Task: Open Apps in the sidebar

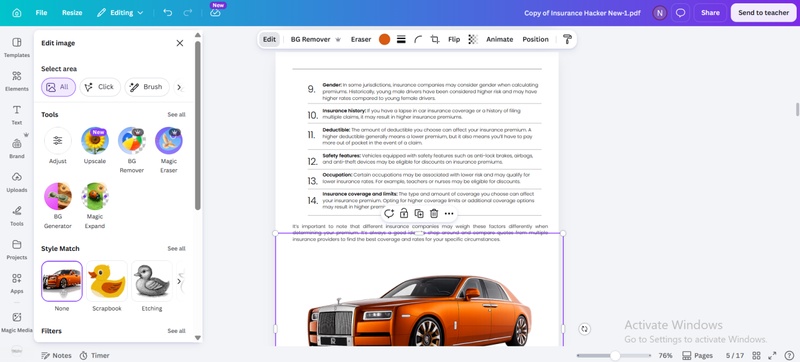Action: (17, 283)
